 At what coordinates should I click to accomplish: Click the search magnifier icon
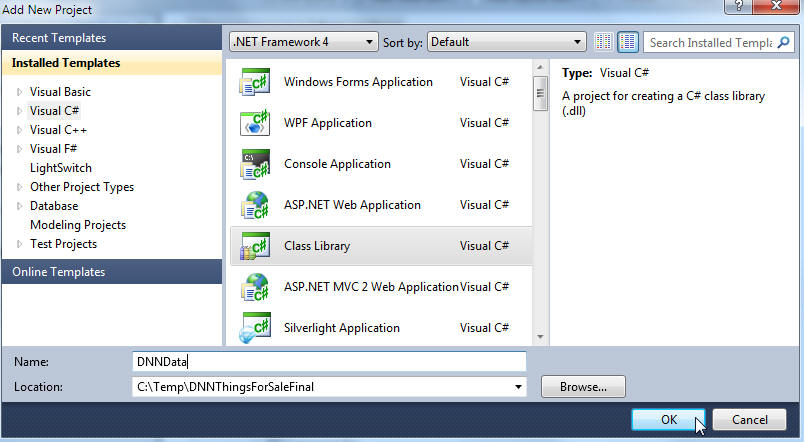[783, 43]
